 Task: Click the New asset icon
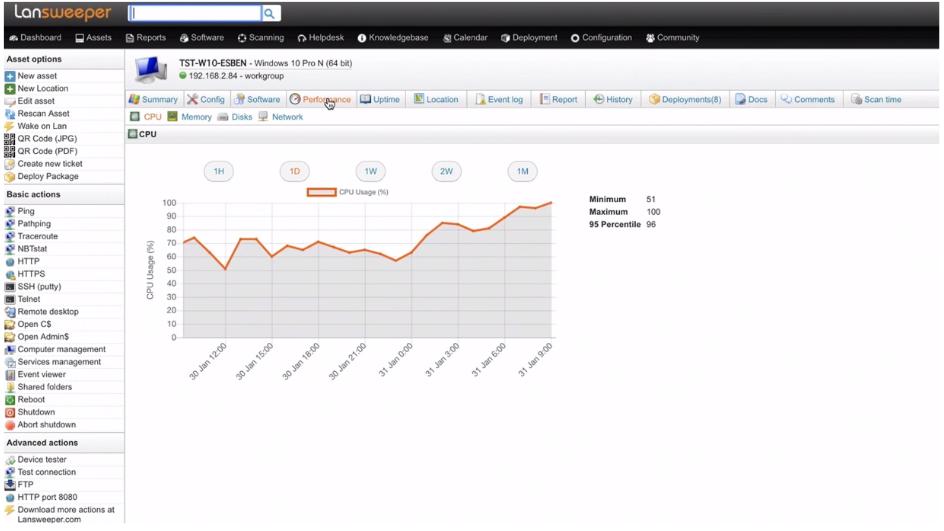[x=10, y=76]
